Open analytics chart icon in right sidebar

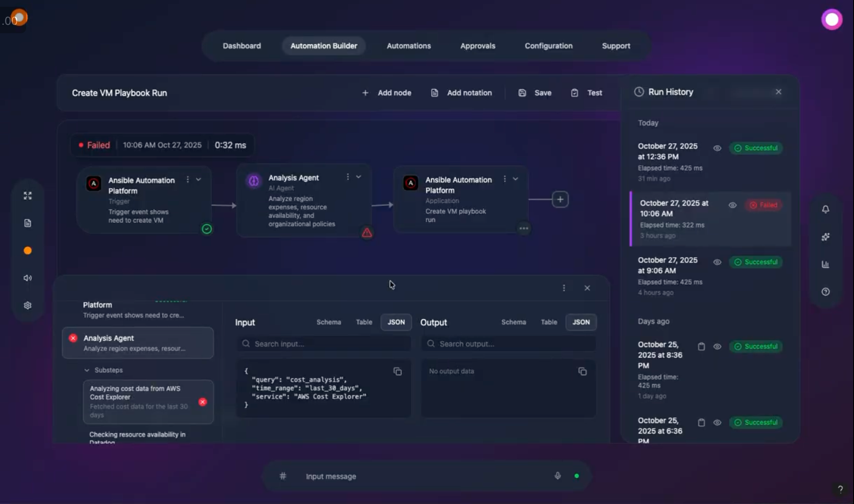(x=825, y=264)
